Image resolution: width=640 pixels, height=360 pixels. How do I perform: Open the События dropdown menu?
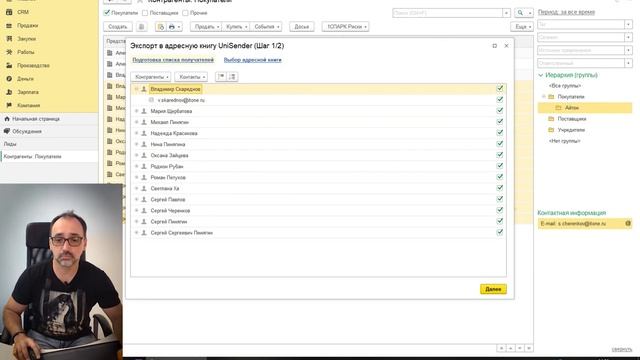[x=266, y=27]
